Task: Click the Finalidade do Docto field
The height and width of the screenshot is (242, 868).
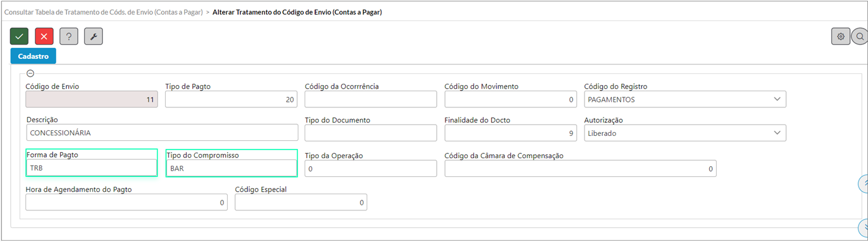Action: [511, 133]
